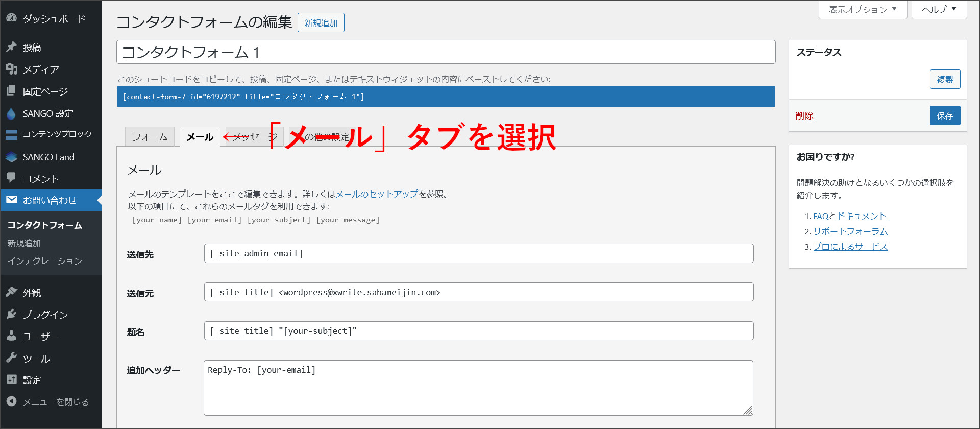Click the wrench icon for ツール
This screenshot has width=980, height=429.
coord(11,357)
